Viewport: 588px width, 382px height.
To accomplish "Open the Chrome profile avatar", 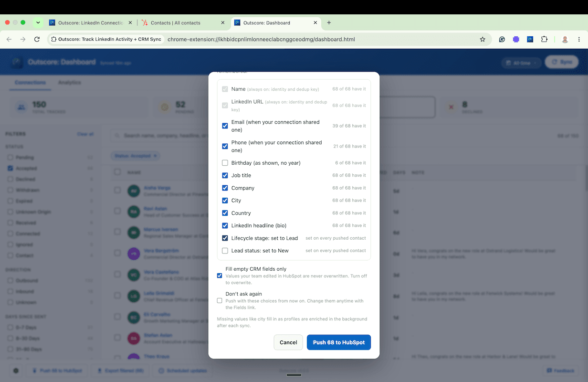I will 565,39.
